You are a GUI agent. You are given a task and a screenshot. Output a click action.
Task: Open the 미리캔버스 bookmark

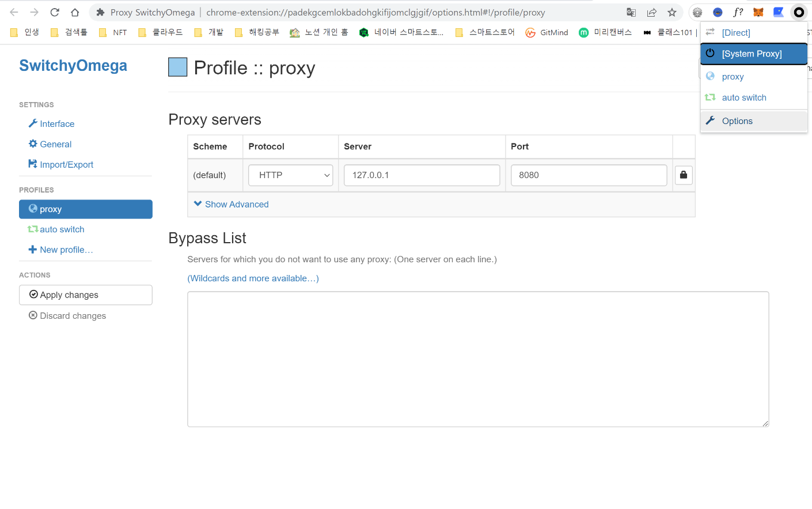coord(605,32)
